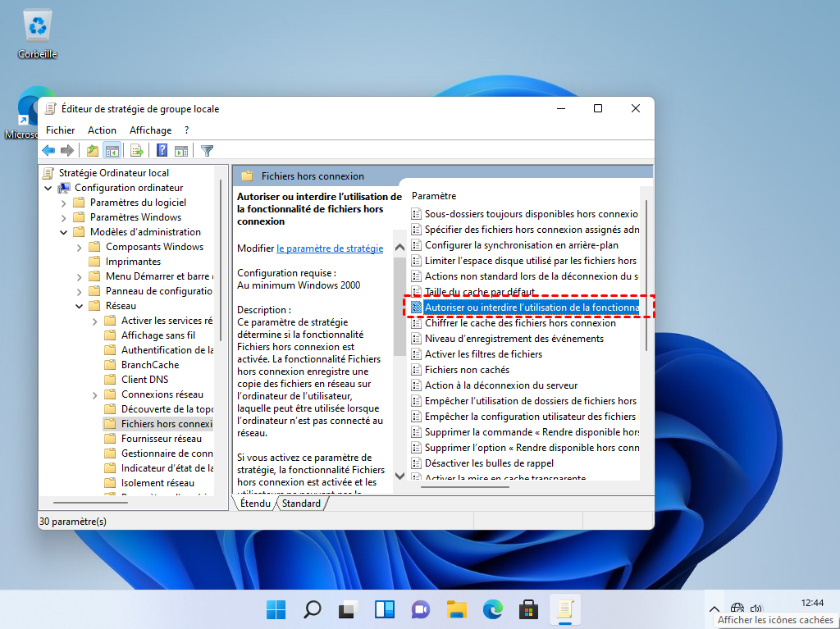Toggle the show/hide console tree icon
Image resolution: width=840 pixels, height=629 pixels.
coord(112,150)
